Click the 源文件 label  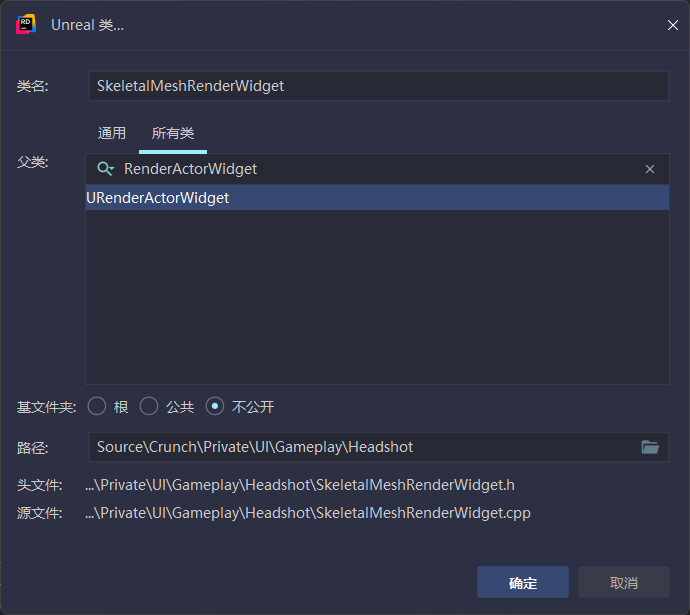40,513
